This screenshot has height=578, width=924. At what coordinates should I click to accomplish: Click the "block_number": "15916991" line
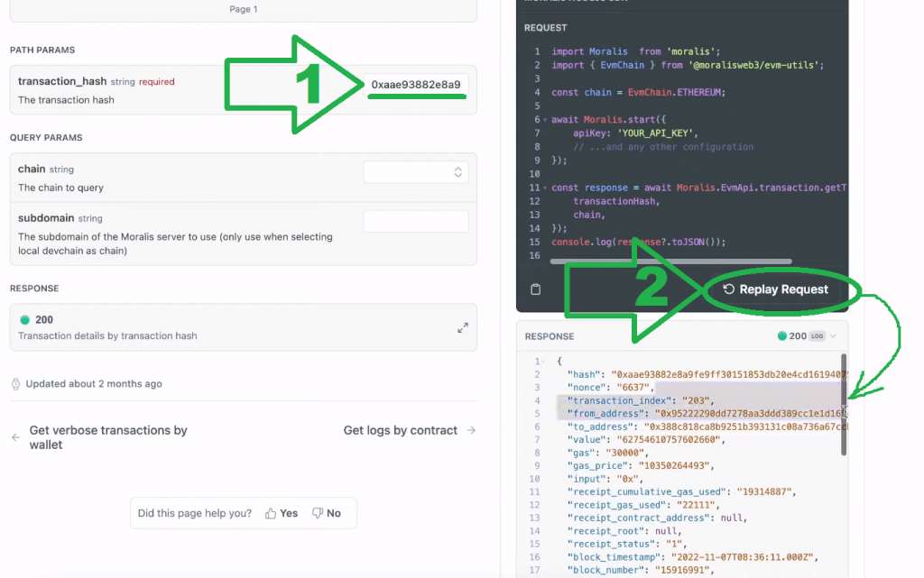click(x=641, y=570)
